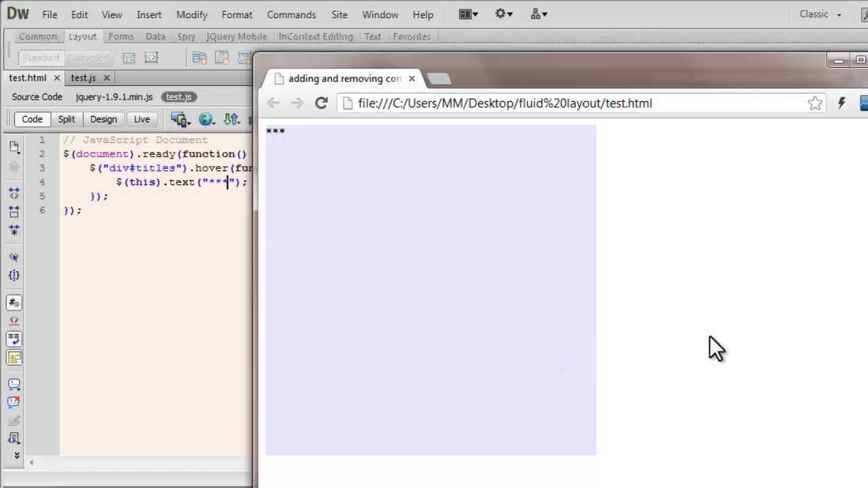Open the Insert menu
This screenshot has width=868, height=488.
pyautogui.click(x=149, y=14)
